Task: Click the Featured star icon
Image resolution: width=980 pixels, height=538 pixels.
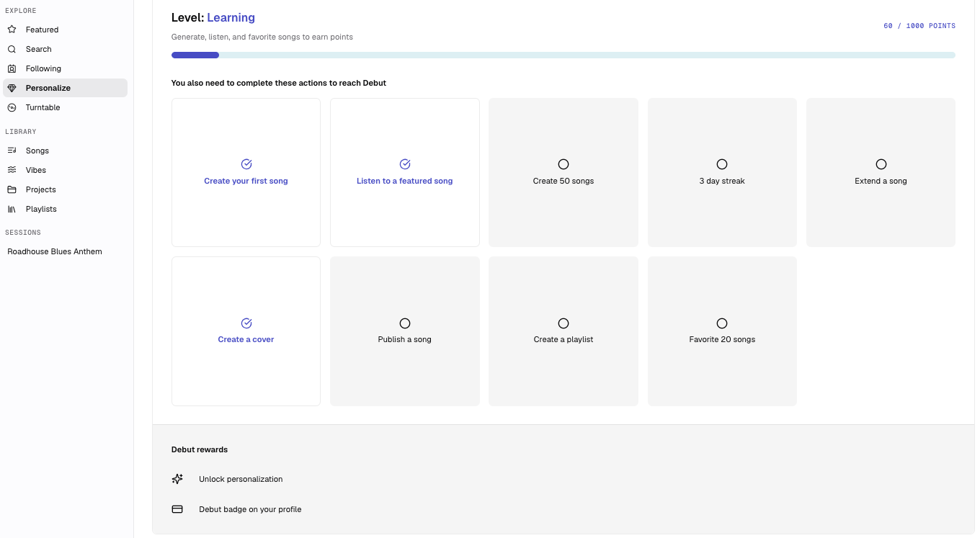Action: coord(12,30)
